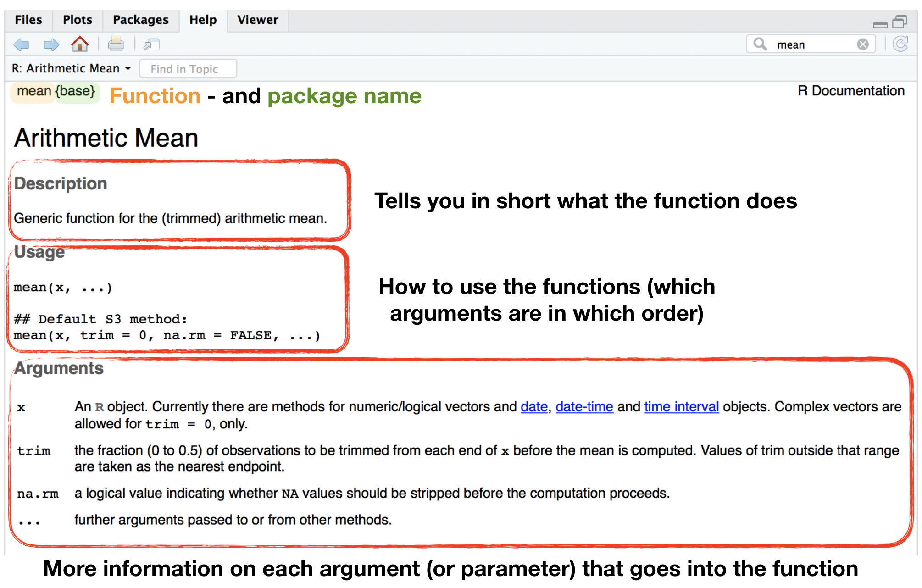The height and width of the screenshot is (588, 922).
Task: Clear the 'mean' search text
Action: (862, 44)
